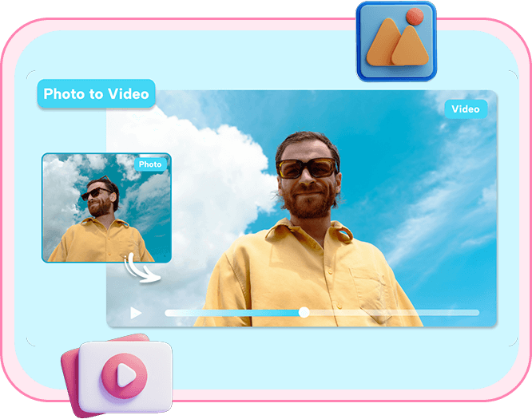Click the pink video play icon card

(122, 373)
